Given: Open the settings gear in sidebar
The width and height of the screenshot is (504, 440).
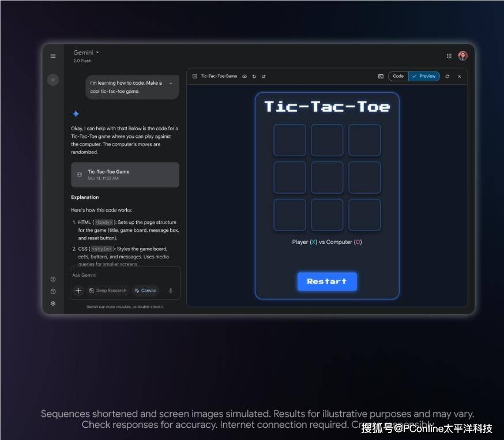Looking at the screenshot, I should (x=53, y=303).
